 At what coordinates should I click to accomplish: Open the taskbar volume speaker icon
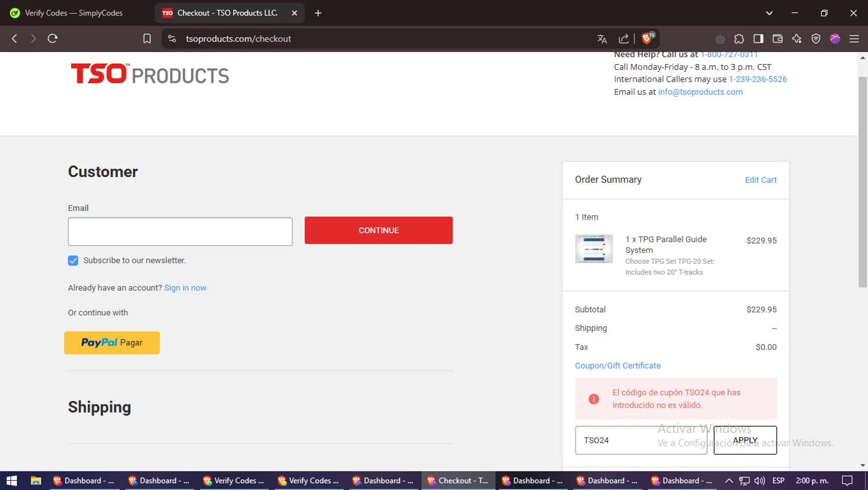[x=760, y=481]
